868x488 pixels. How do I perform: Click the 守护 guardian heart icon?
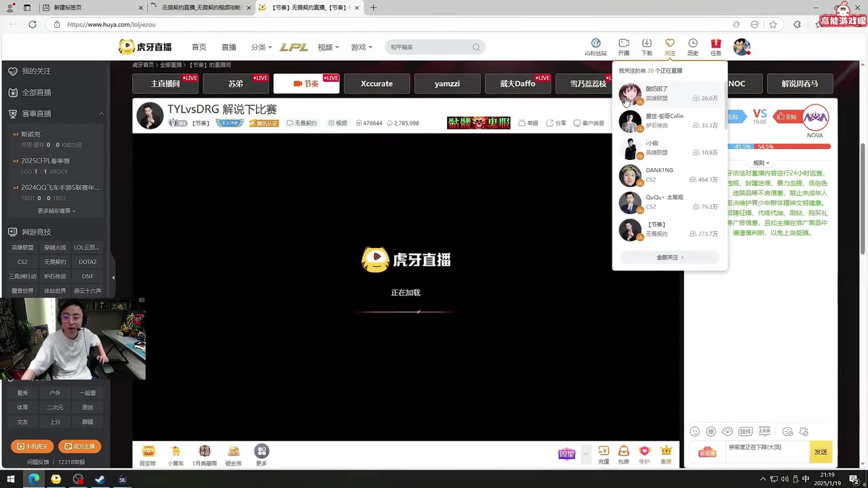pyautogui.click(x=644, y=451)
